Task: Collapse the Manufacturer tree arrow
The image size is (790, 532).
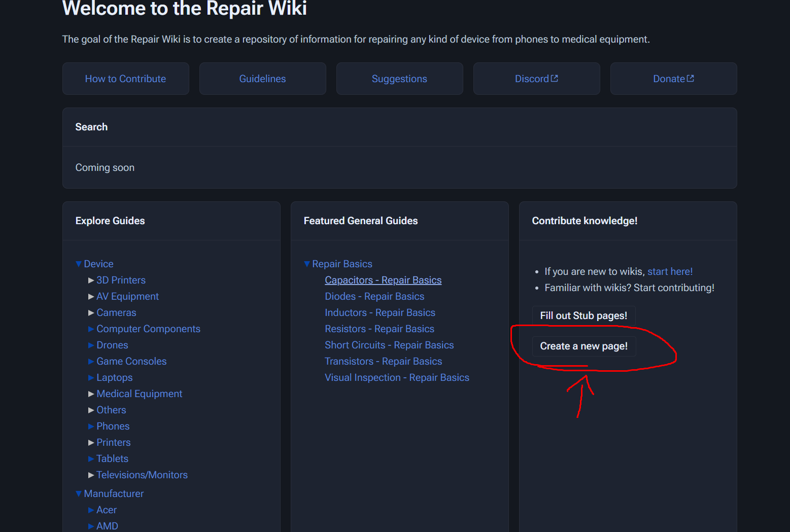Action: [x=79, y=493]
